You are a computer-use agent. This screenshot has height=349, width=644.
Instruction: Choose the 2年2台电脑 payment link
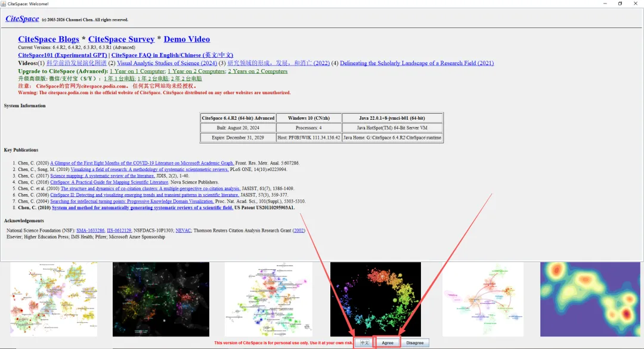pyautogui.click(x=187, y=79)
